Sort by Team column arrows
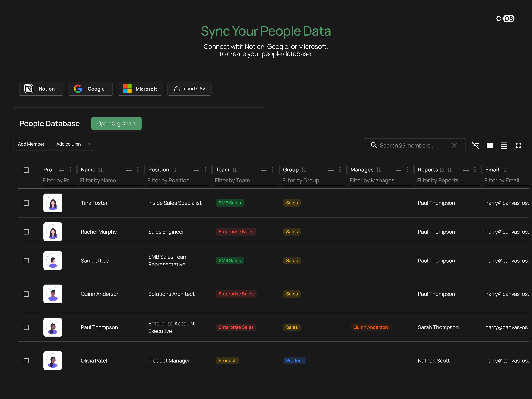The height and width of the screenshot is (399, 532). [234, 170]
